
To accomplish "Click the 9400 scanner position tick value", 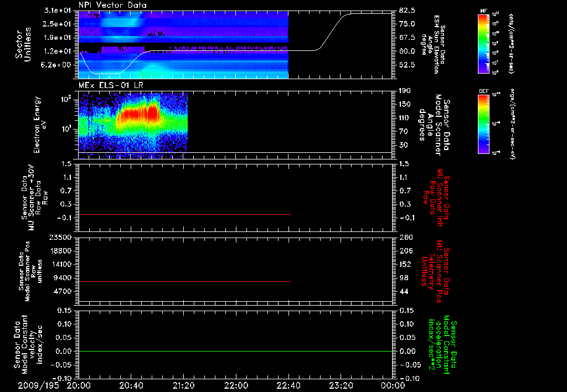I will tap(62, 278).
